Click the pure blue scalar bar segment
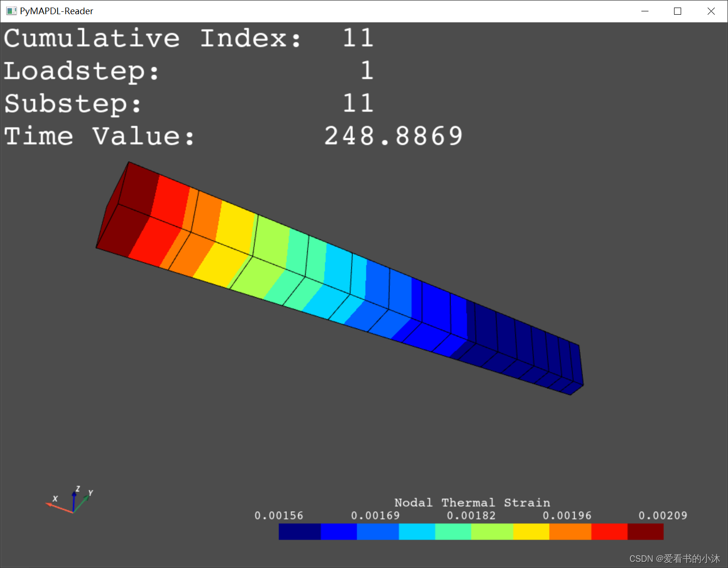 [x=338, y=532]
